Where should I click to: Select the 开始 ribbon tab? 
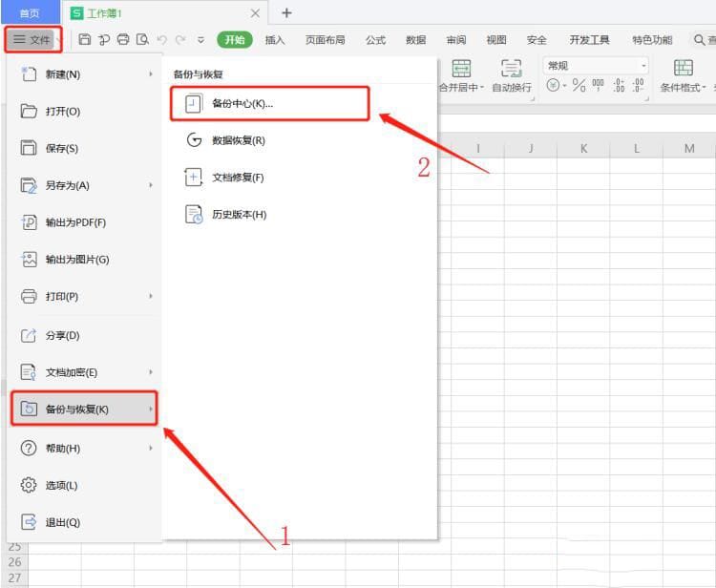point(235,40)
